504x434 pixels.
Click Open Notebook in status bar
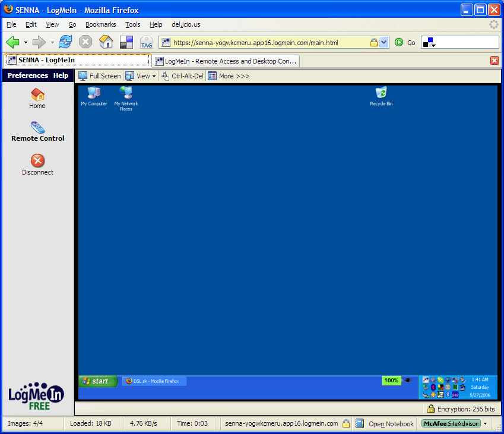391,424
